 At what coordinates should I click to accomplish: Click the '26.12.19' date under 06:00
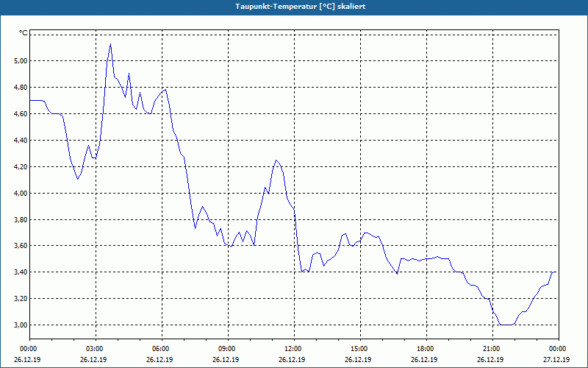(159, 359)
